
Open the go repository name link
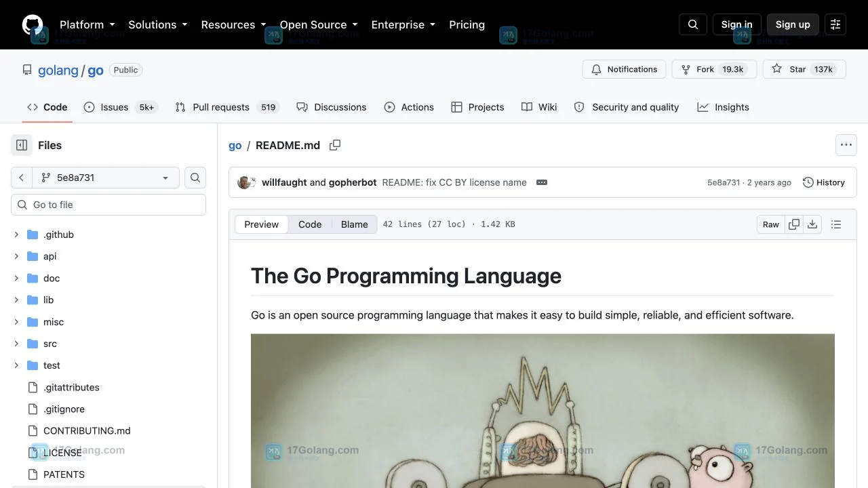pyautogui.click(x=96, y=70)
